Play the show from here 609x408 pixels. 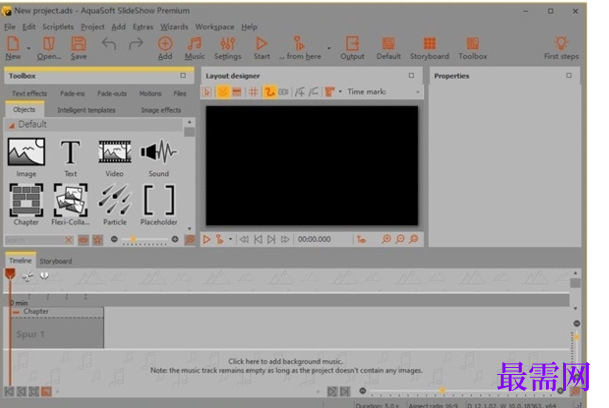point(300,48)
